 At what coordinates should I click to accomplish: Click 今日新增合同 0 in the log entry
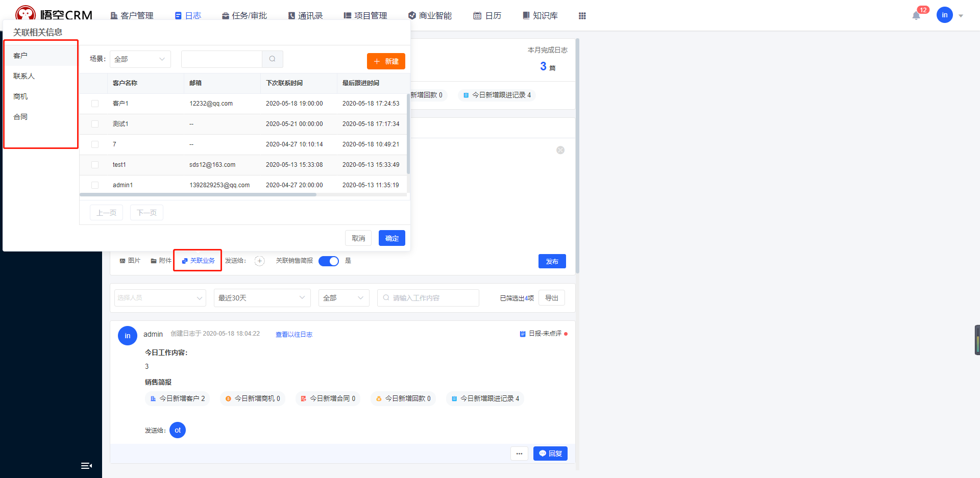(328, 398)
